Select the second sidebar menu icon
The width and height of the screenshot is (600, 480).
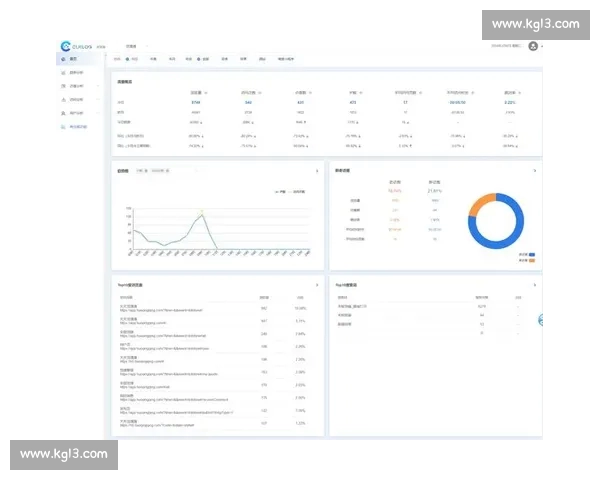pyautogui.click(x=62, y=73)
